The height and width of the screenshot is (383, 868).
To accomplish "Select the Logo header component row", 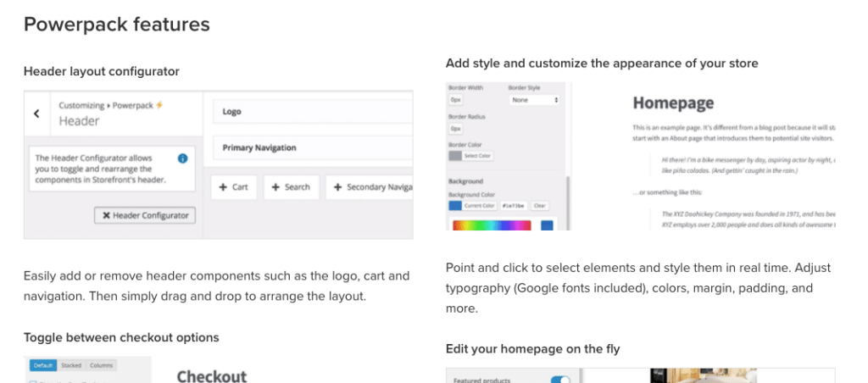I will pos(313,111).
